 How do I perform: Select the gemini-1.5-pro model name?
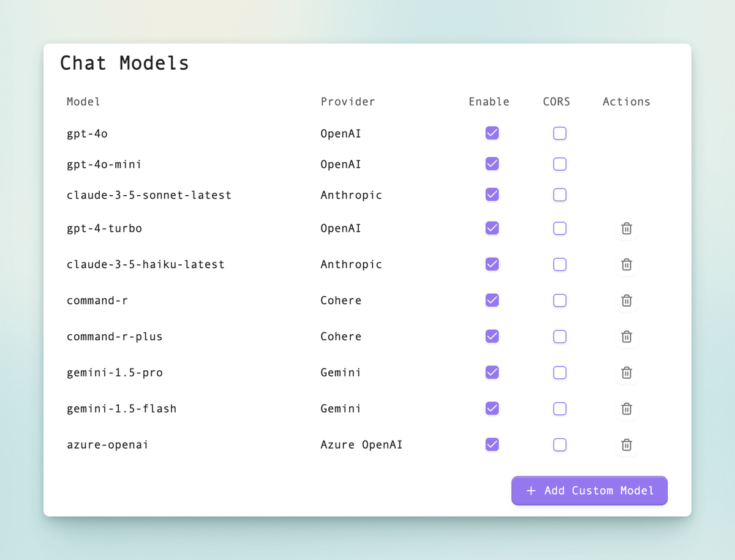click(115, 373)
